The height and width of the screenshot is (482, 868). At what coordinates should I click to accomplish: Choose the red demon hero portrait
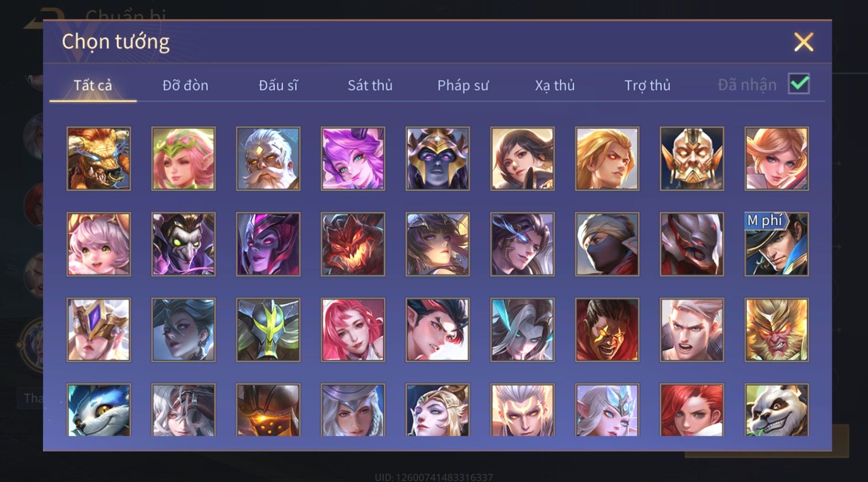coord(353,244)
